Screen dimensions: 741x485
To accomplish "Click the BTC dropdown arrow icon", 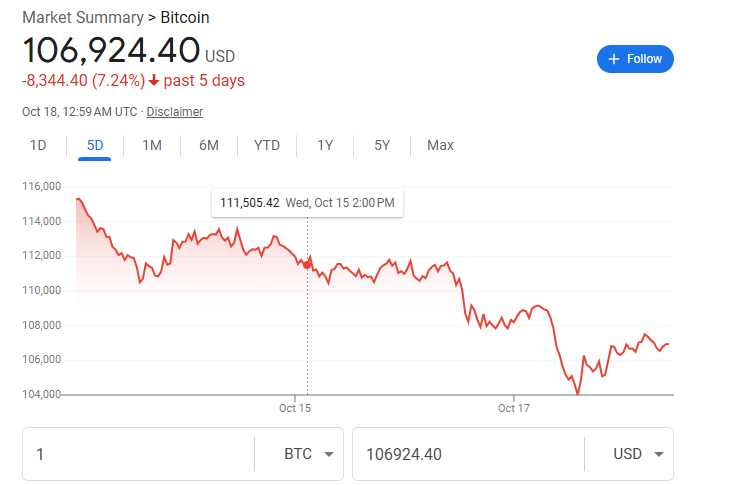I will (x=329, y=454).
